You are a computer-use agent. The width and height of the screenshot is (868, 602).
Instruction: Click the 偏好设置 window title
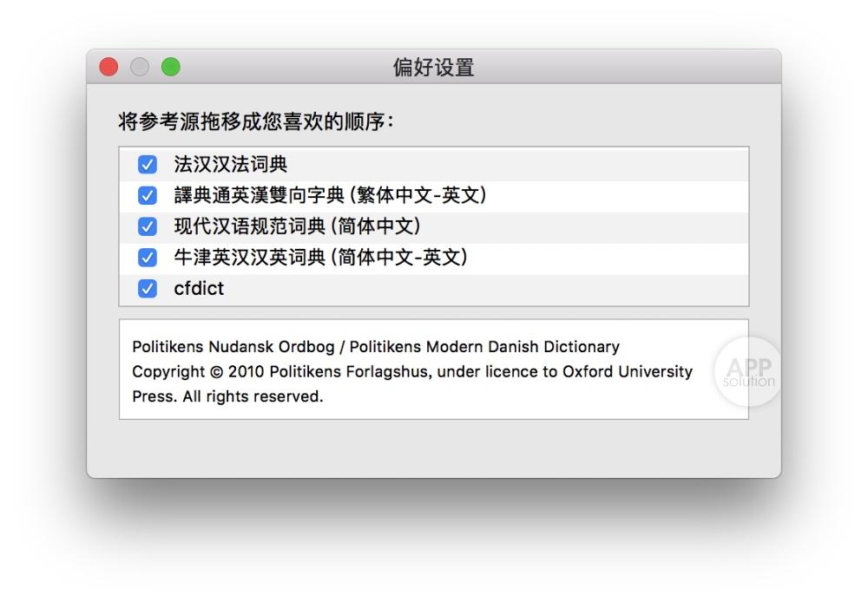pyautogui.click(x=433, y=68)
